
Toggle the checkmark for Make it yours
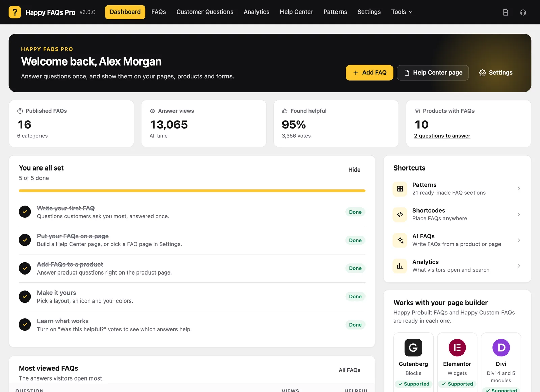pyautogui.click(x=25, y=296)
